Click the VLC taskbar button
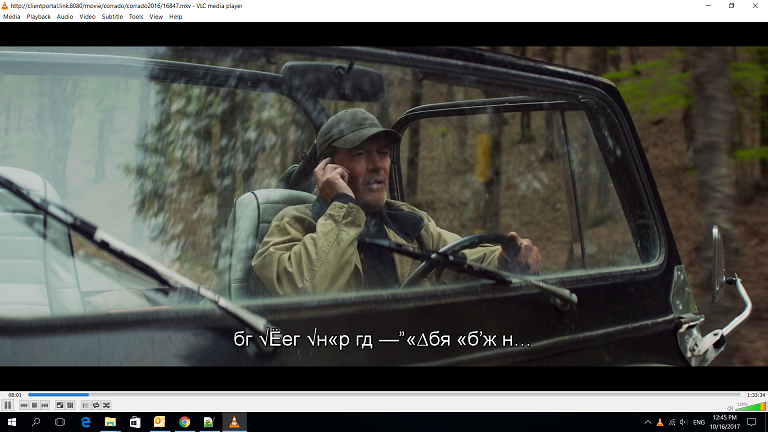This screenshot has width=768, height=432. pos(234,422)
